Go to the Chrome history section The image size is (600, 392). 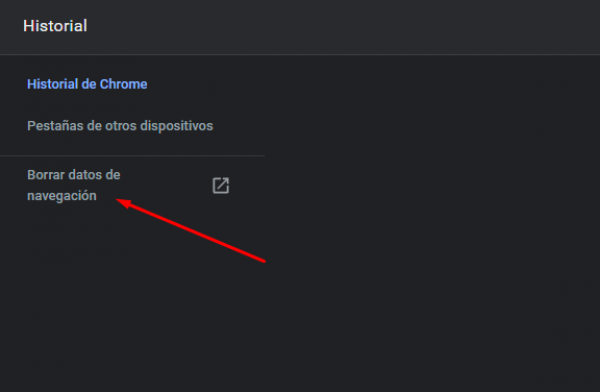[x=87, y=84]
